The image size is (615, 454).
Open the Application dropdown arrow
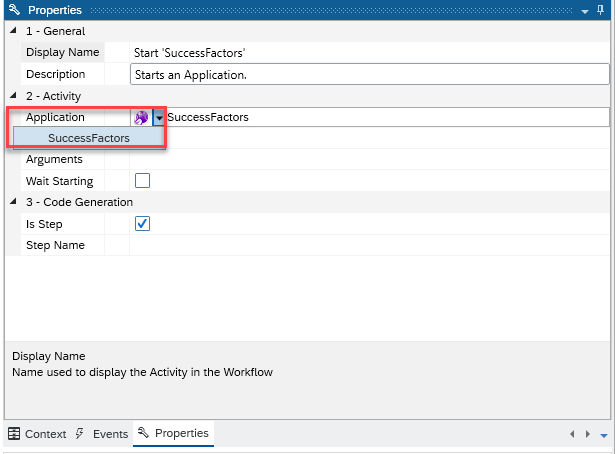pyautogui.click(x=159, y=117)
